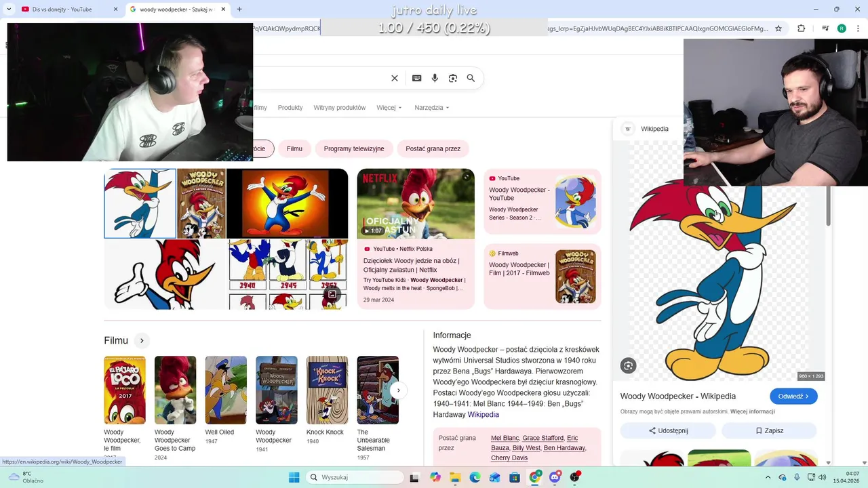Open volume control in system tray
This screenshot has width=868, height=488.
822,477
